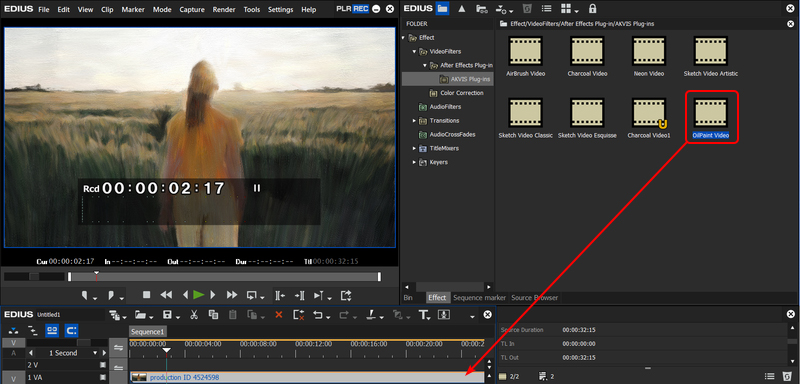Click the Rewind button
The image size is (800, 384).
pos(166,295)
